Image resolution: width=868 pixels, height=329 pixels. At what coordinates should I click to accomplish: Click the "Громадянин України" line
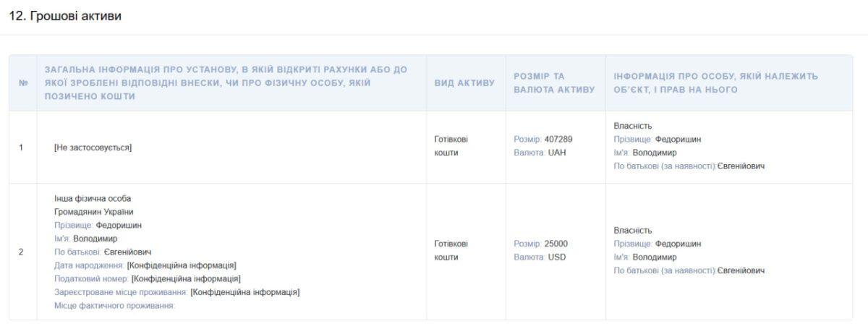click(93, 212)
